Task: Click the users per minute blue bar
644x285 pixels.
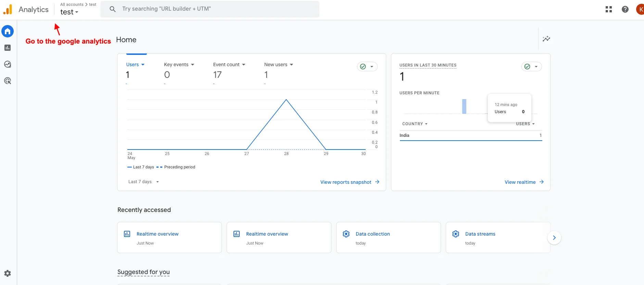Action: [464, 106]
